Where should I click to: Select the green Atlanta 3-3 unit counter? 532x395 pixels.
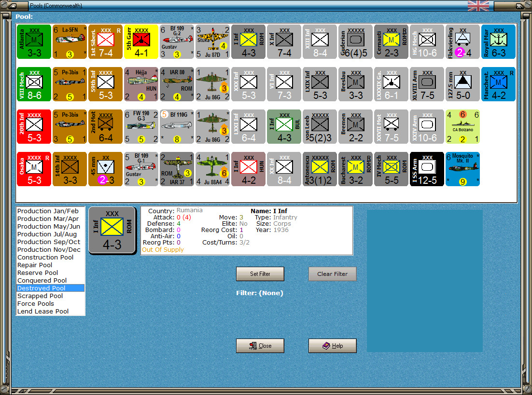coord(34,41)
